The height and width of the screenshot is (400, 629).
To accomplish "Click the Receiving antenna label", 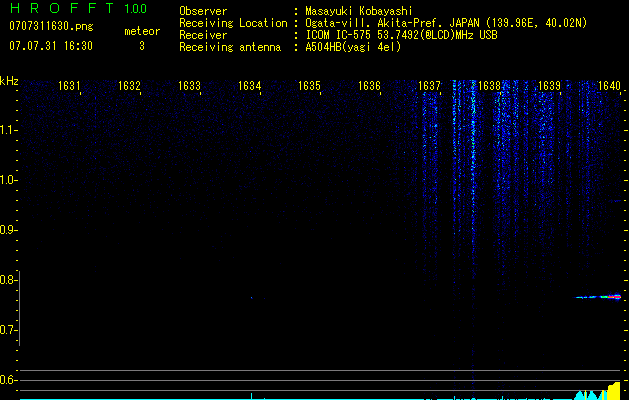I will [230, 47].
